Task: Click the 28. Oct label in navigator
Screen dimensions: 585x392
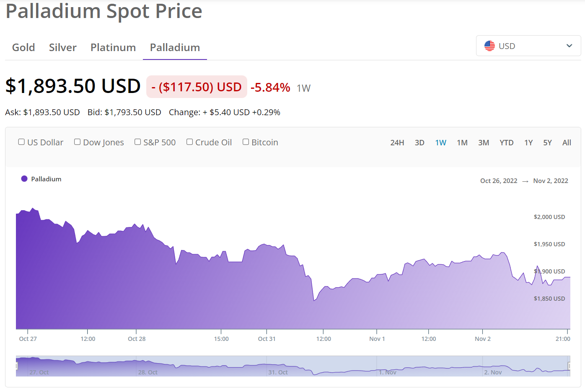Action: [148, 372]
